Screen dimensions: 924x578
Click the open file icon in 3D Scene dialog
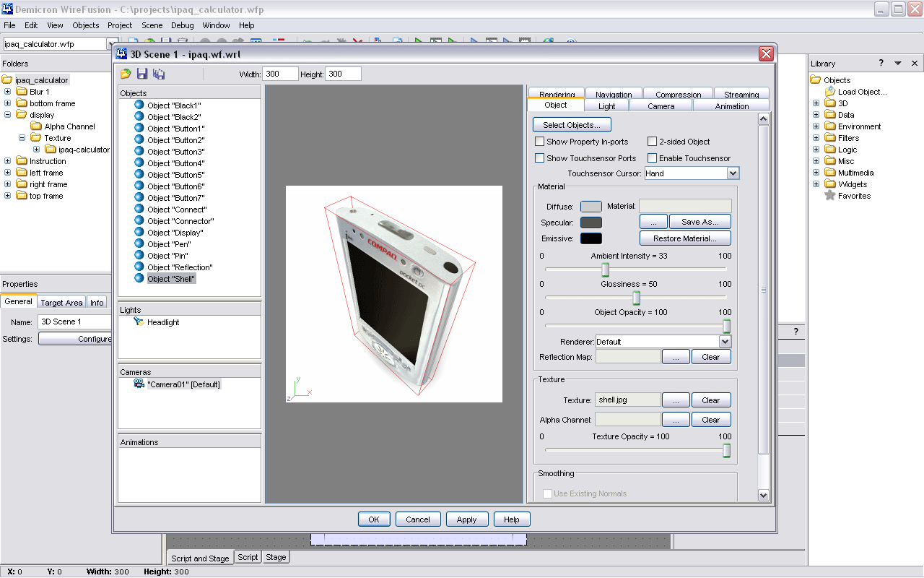126,74
